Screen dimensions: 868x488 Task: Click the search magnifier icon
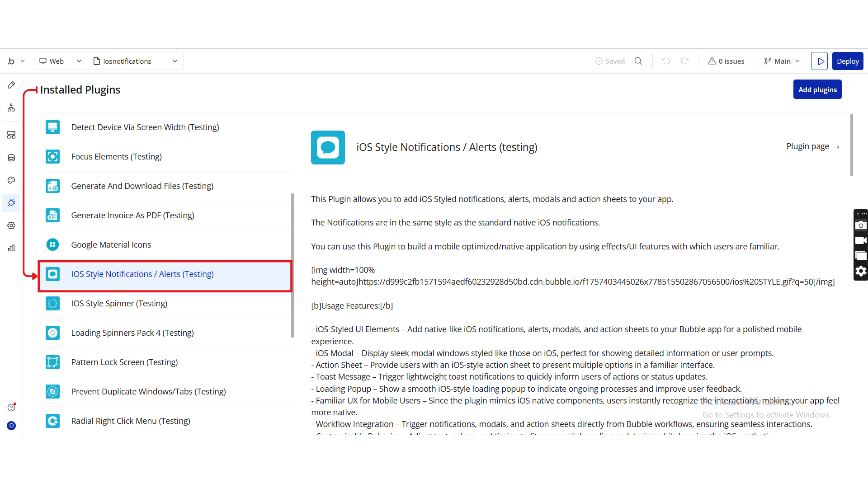pos(638,61)
